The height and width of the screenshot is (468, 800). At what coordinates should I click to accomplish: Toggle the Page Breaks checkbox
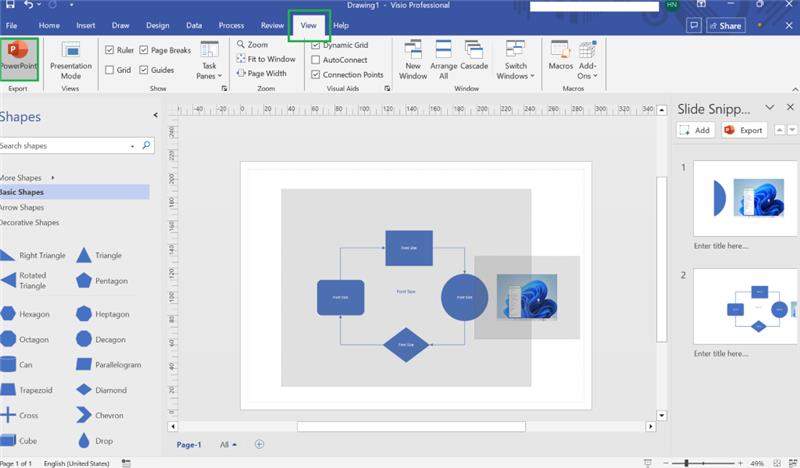pos(143,50)
